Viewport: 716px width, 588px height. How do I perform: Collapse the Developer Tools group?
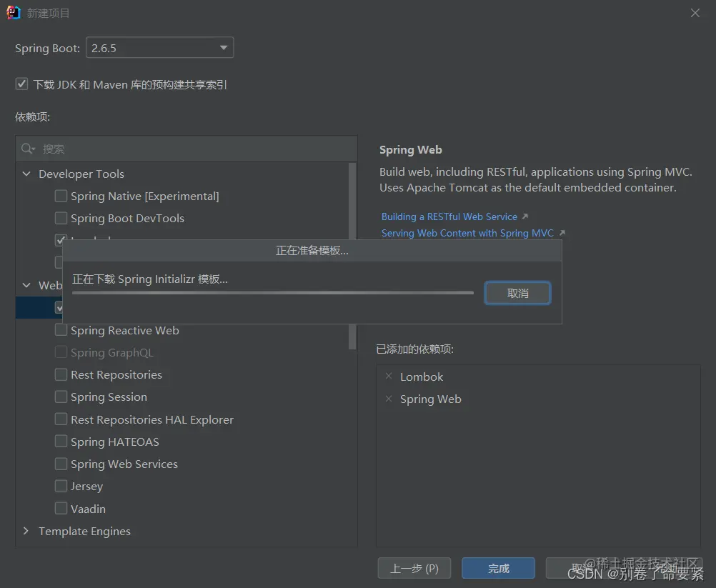pyautogui.click(x=26, y=174)
